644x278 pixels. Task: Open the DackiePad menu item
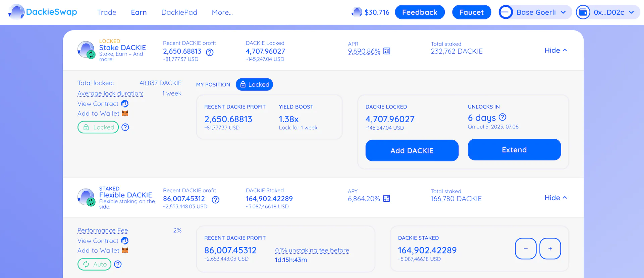179,12
